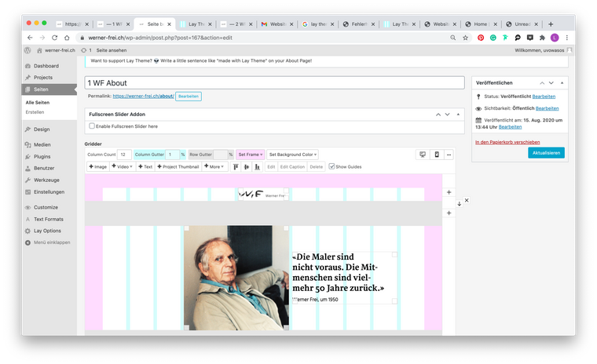Open the Set Background Color dropdown
This screenshot has width=597, height=364.
tap(293, 155)
